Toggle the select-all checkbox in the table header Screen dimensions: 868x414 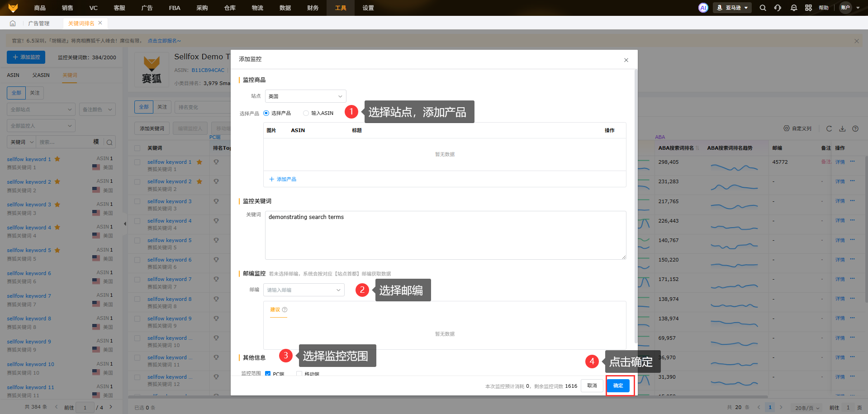(x=137, y=148)
